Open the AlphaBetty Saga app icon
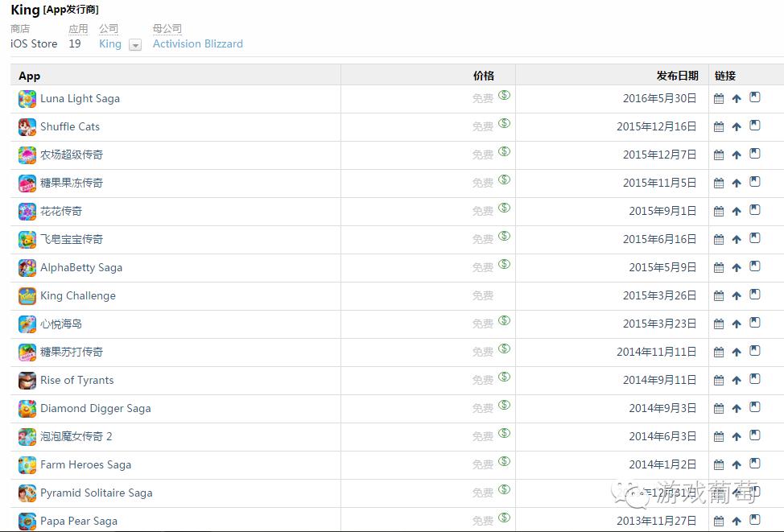 click(x=27, y=267)
